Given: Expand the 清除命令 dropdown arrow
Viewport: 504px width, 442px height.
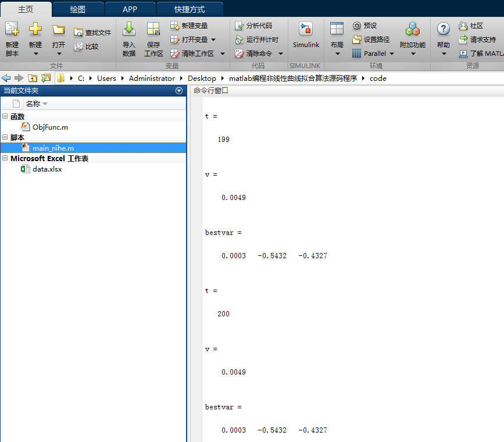Looking at the screenshot, I should pos(281,54).
